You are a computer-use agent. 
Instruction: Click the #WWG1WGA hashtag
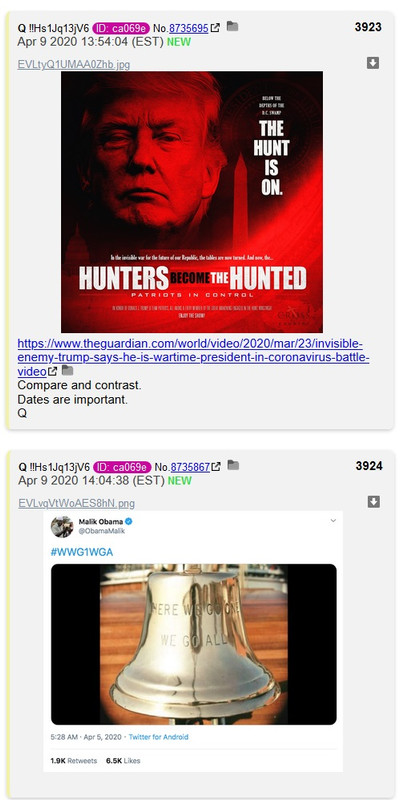coord(82,553)
